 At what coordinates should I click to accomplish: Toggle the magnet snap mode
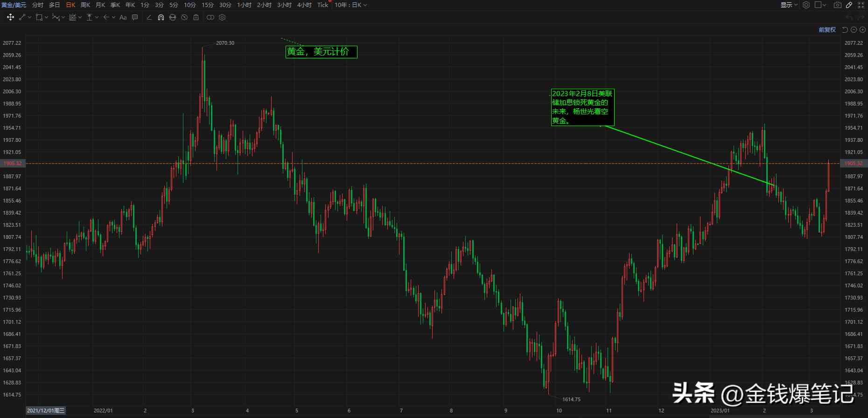161,17
